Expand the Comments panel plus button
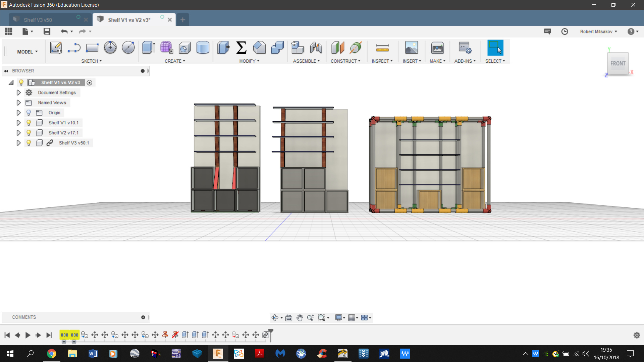644x362 pixels. coord(143,317)
